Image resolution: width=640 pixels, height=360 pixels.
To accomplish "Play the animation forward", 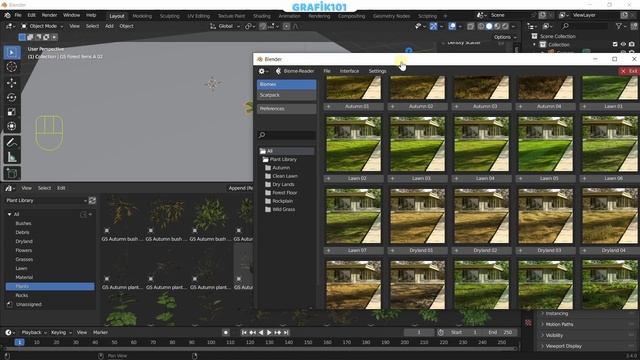I will point(269,333).
